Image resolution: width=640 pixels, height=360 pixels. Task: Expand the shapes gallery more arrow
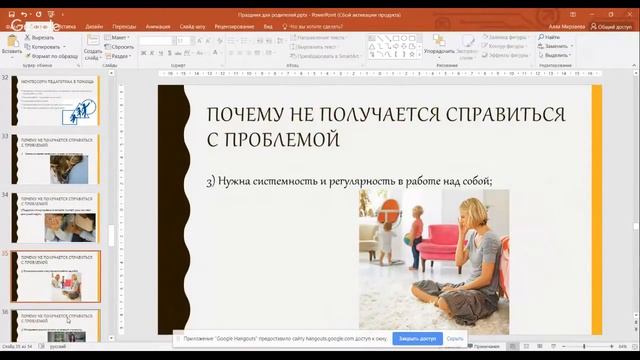[420, 55]
